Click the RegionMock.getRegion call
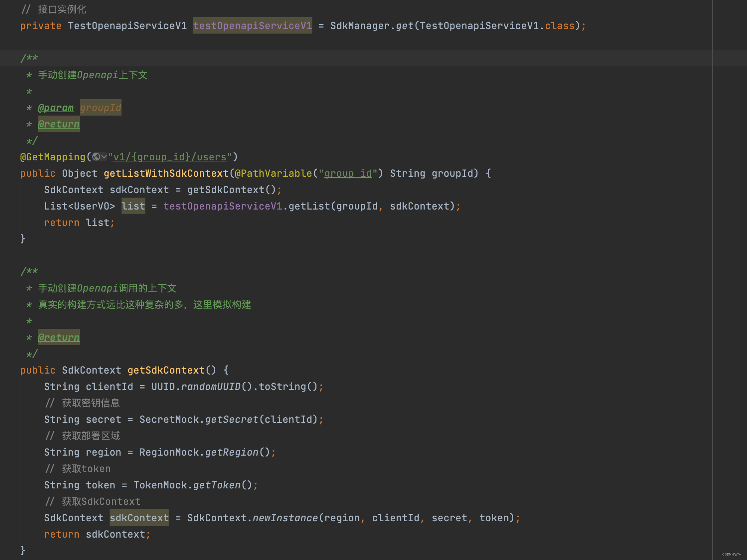The height and width of the screenshot is (560, 747). point(231,452)
